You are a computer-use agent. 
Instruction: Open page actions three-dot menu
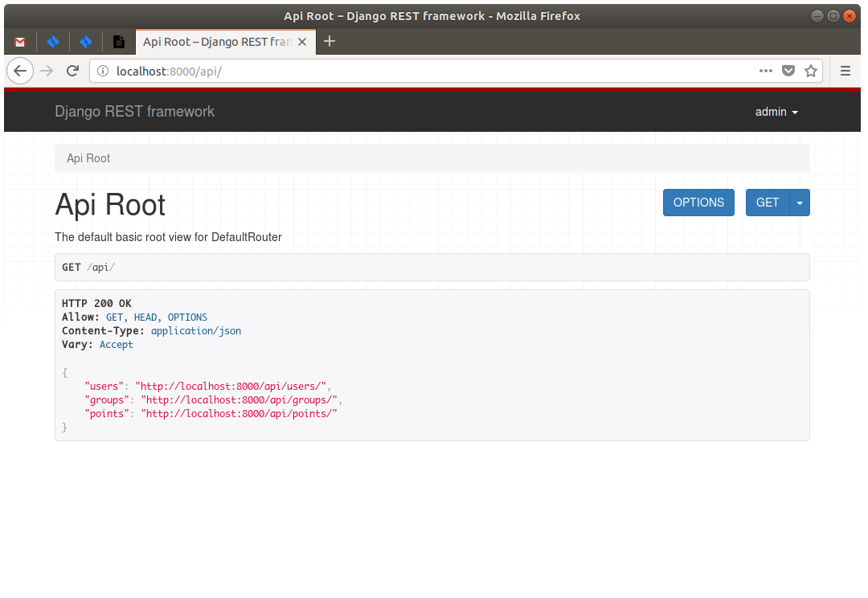(x=766, y=71)
